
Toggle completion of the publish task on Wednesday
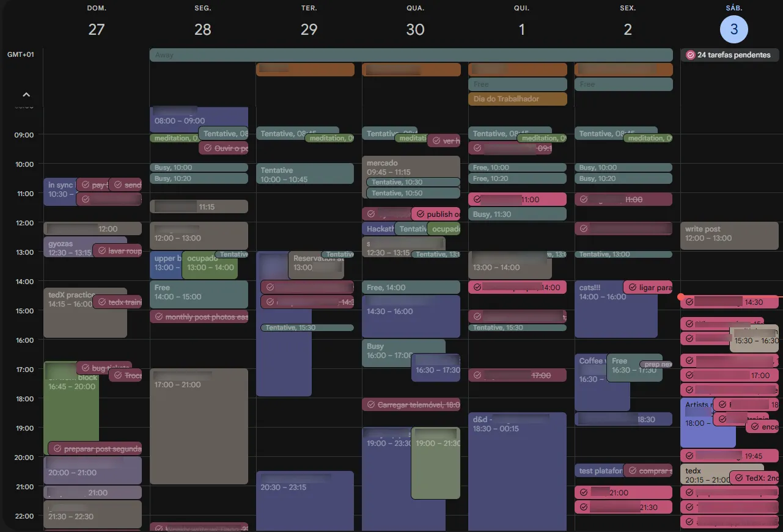coord(420,214)
